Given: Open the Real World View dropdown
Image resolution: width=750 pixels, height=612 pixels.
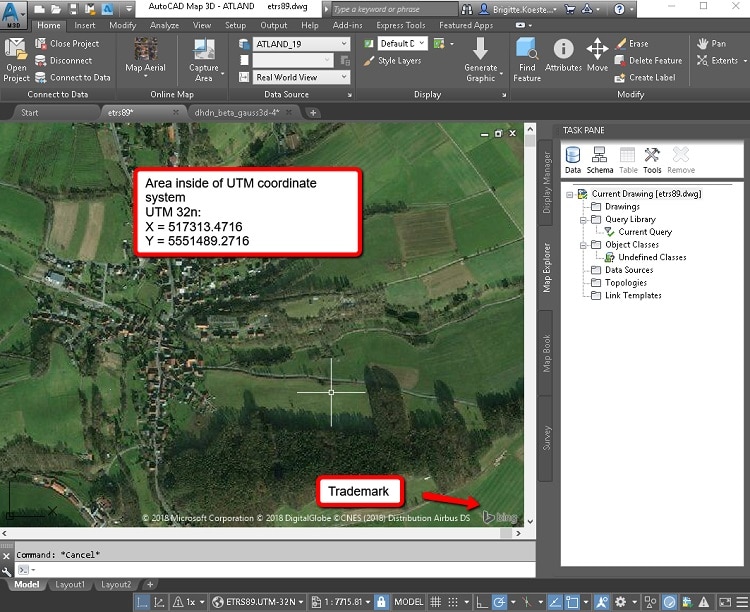Looking at the screenshot, I should [301, 77].
